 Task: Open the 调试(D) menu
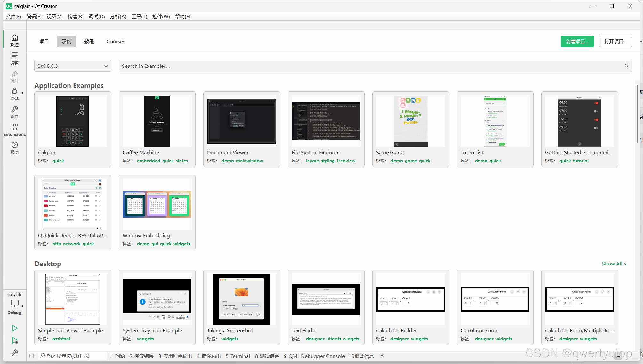[97, 16]
